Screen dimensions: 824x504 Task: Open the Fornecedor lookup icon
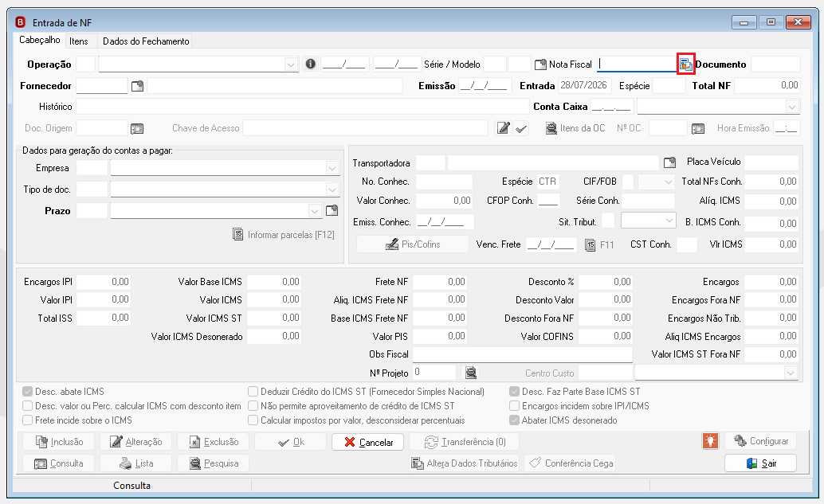[137, 85]
